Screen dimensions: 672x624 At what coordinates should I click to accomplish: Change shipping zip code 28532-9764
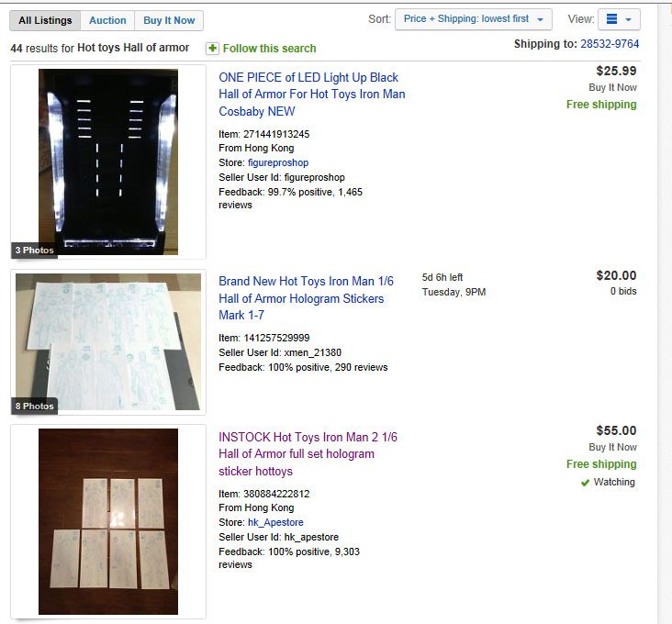click(x=610, y=44)
